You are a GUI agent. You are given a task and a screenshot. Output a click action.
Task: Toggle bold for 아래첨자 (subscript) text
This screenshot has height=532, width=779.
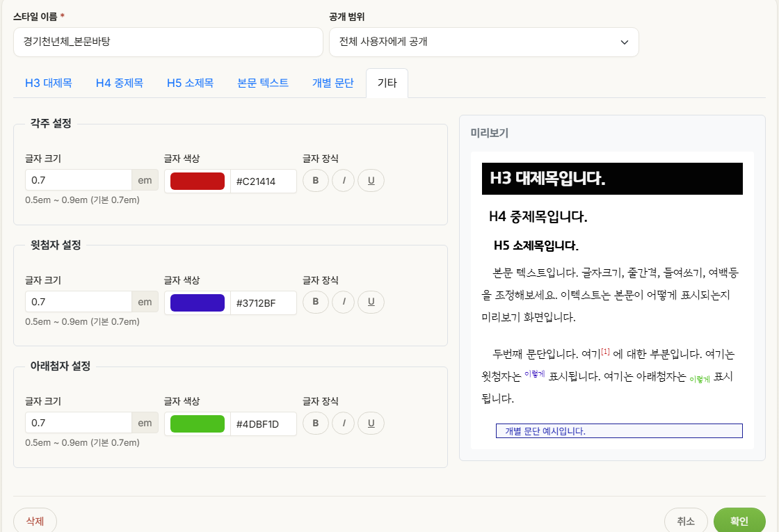[x=316, y=424]
